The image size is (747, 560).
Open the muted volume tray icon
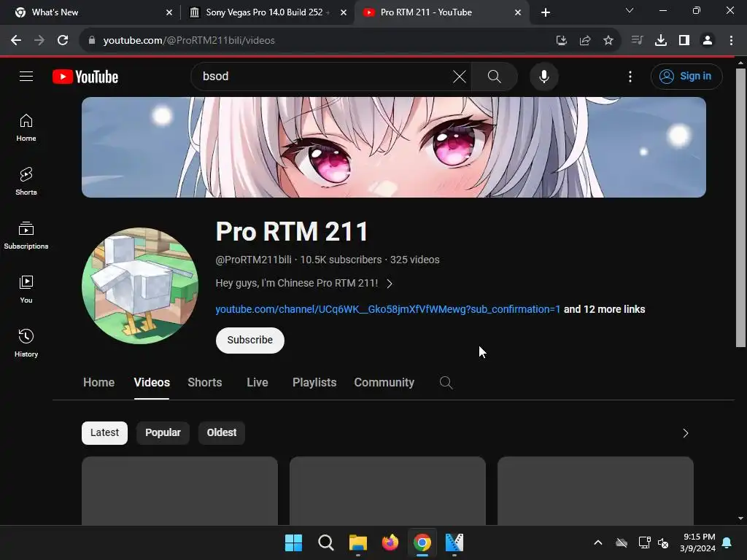point(663,542)
